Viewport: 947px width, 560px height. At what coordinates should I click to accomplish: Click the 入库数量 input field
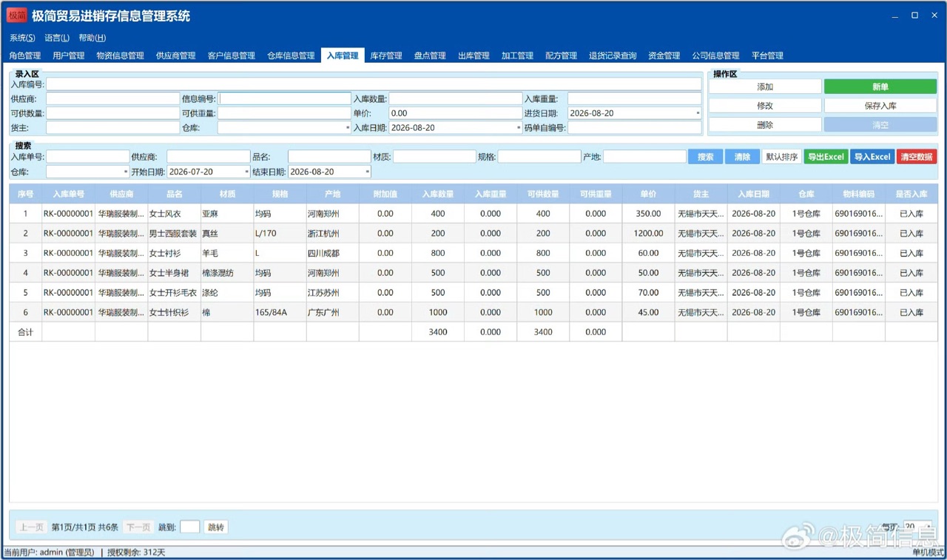pyautogui.click(x=456, y=98)
